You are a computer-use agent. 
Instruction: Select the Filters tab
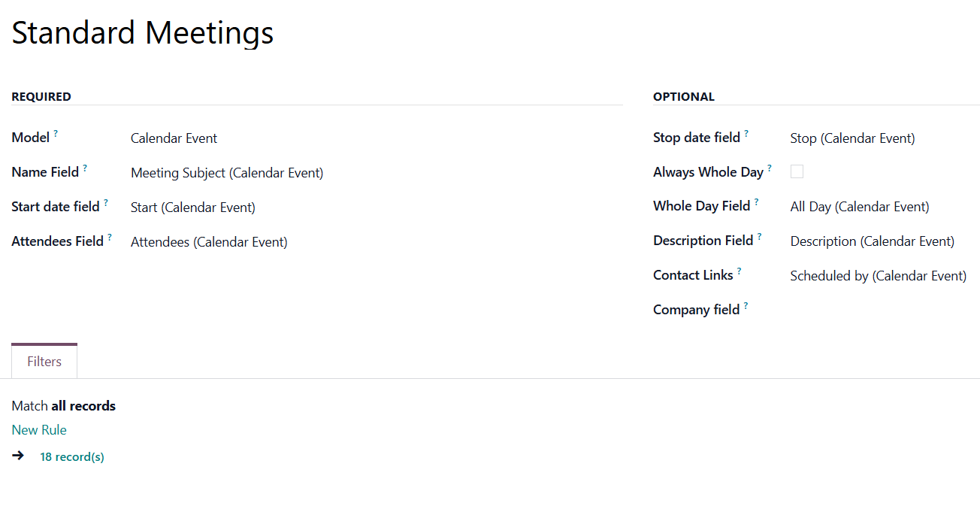[x=44, y=362]
